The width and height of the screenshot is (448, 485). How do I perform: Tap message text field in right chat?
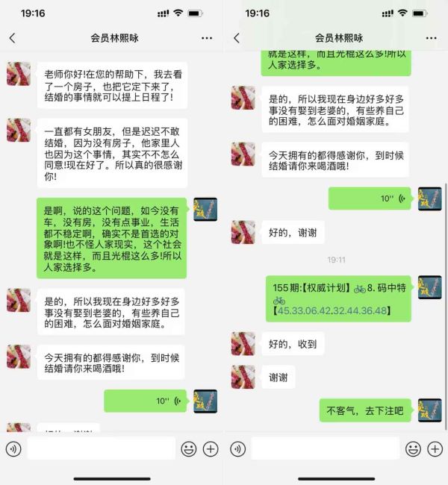[326, 448]
